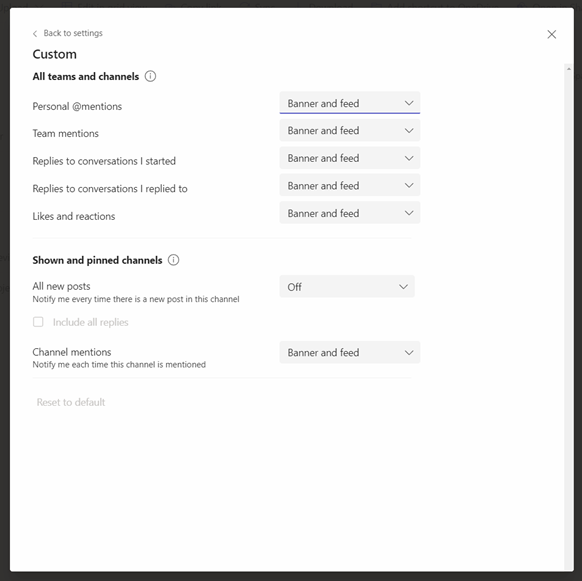This screenshot has height=581, width=582.
Task: Click 'Notify me each time this channel is mentioned'
Action: 119,365
